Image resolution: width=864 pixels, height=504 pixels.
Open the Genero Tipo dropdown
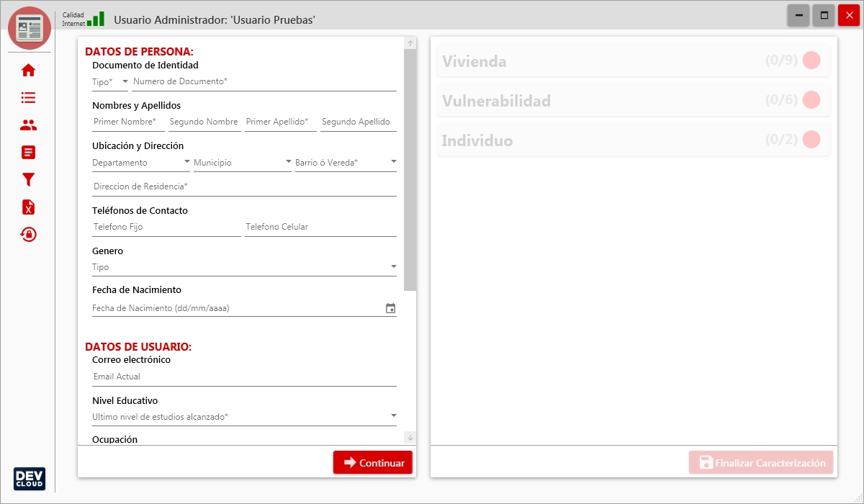pyautogui.click(x=244, y=267)
